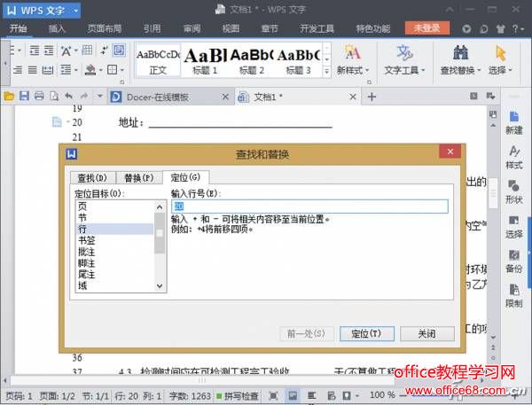532x405 pixels.
Task: Select 页 in the 定位目标 list
Action: (114, 206)
